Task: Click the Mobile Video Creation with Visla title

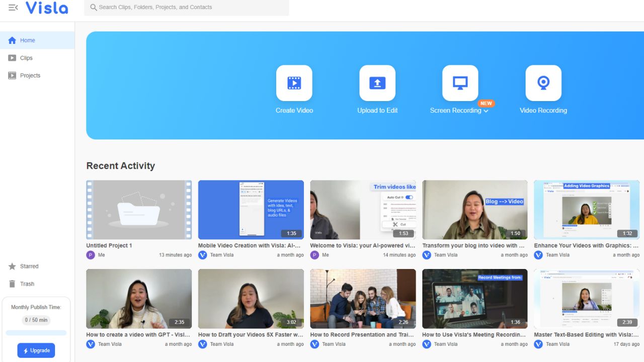Action: coord(250,246)
